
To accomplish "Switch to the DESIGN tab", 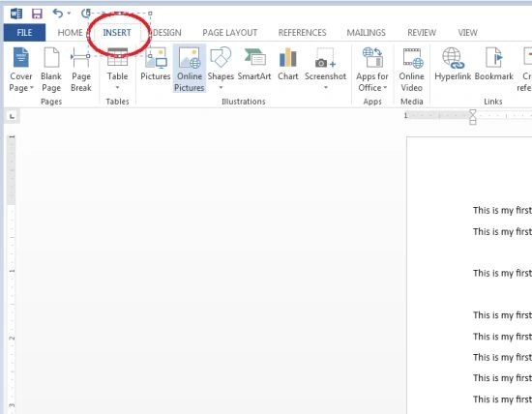I will (167, 33).
